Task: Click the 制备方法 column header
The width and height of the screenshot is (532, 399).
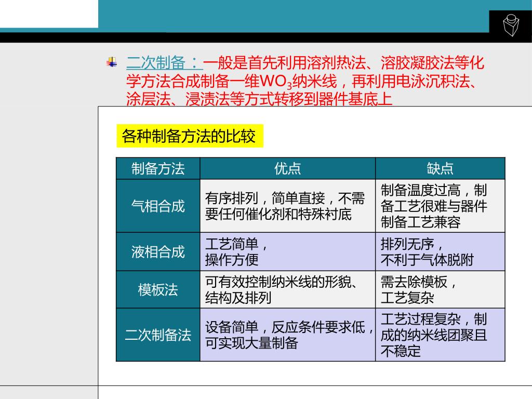Action: tap(158, 168)
